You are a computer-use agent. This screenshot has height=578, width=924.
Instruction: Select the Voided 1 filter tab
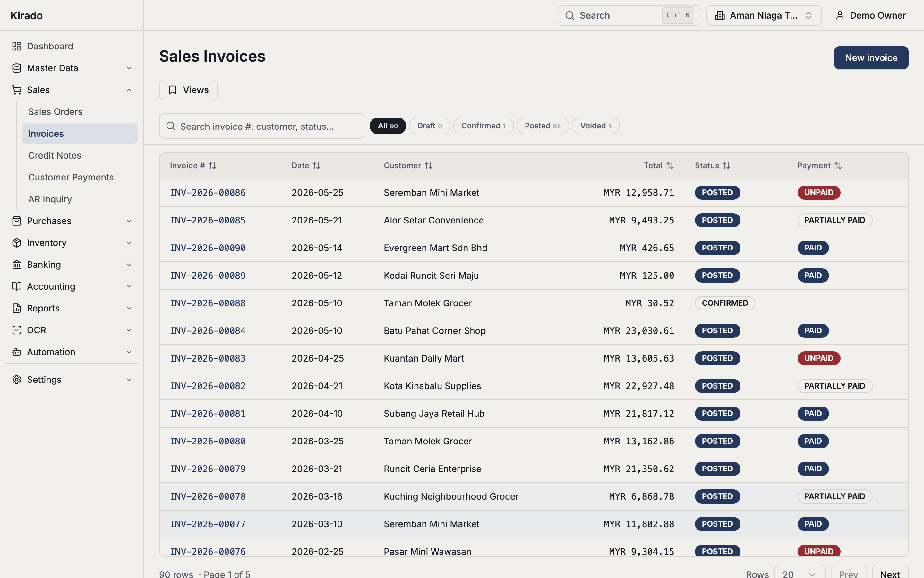596,126
